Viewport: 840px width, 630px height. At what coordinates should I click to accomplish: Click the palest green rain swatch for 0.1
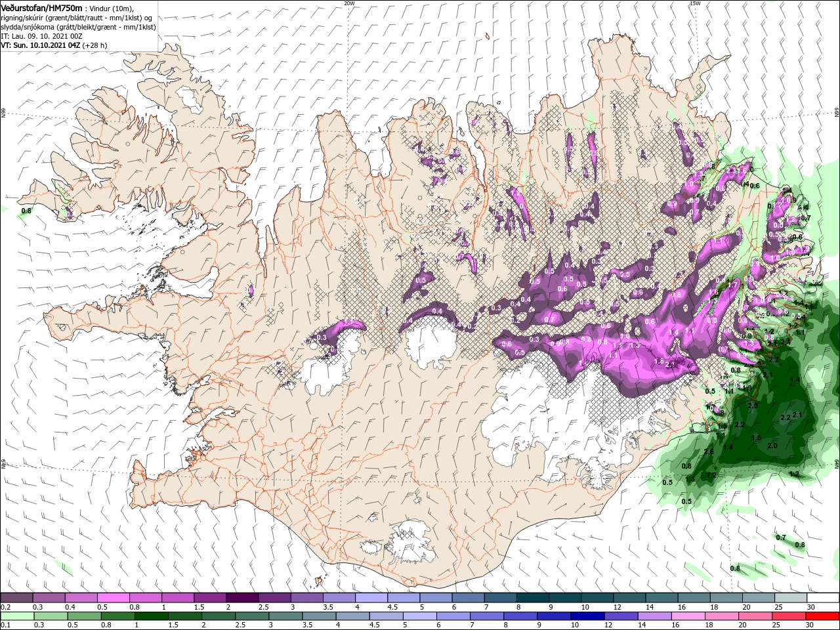[x=17, y=616]
